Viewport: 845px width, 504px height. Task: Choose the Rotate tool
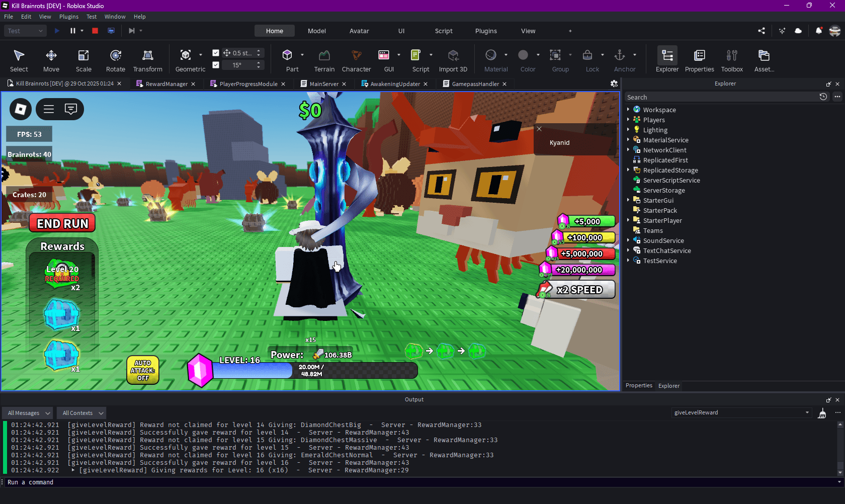point(116,60)
